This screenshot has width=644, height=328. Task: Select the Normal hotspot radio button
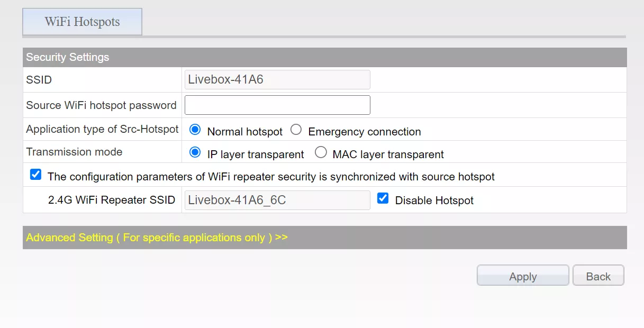(195, 130)
